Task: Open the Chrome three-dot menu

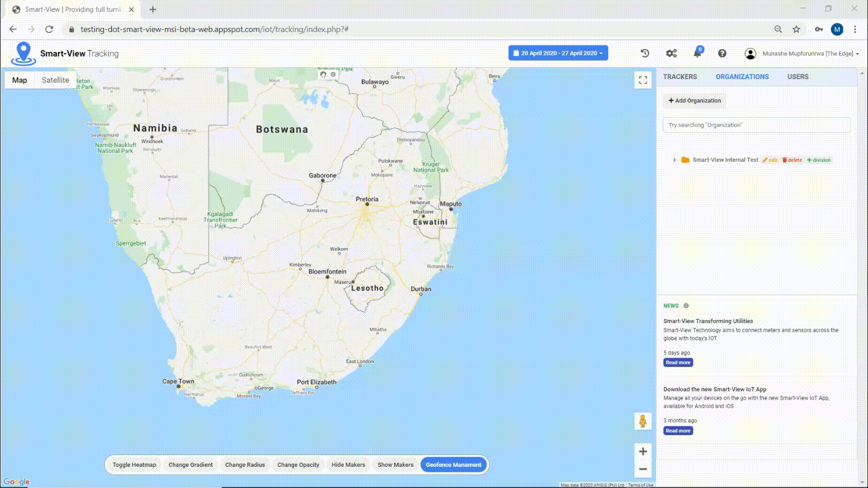Action: click(x=855, y=29)
